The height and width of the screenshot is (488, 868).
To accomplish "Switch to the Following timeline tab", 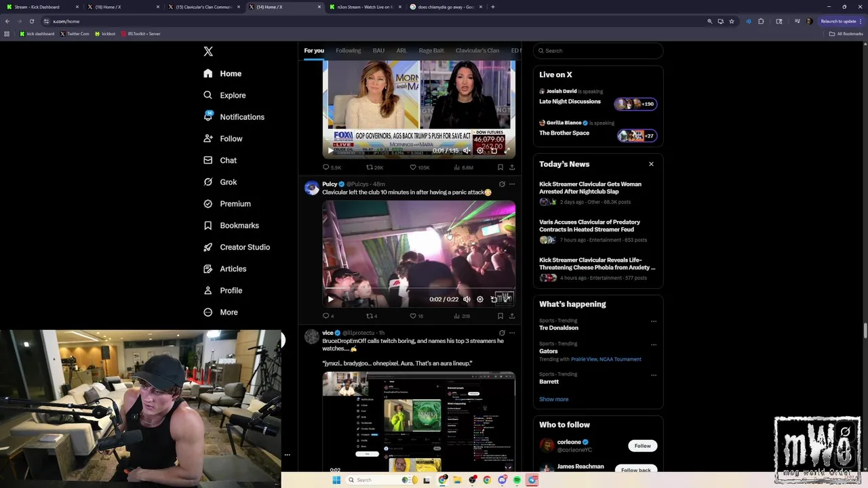I will click(349, 51).
